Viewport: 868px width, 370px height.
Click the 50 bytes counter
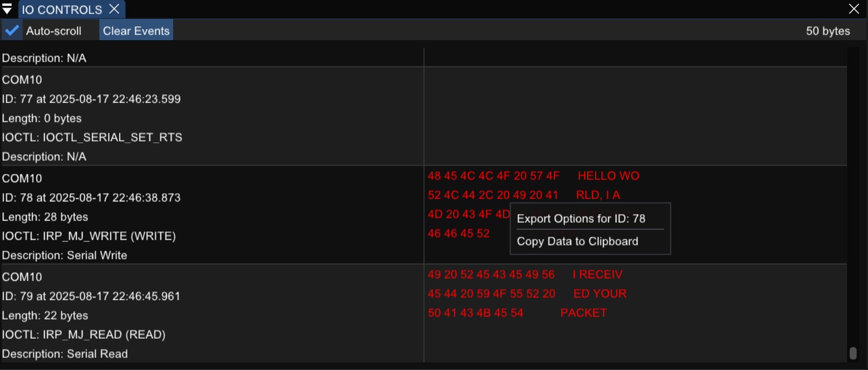tap(828, 31)
